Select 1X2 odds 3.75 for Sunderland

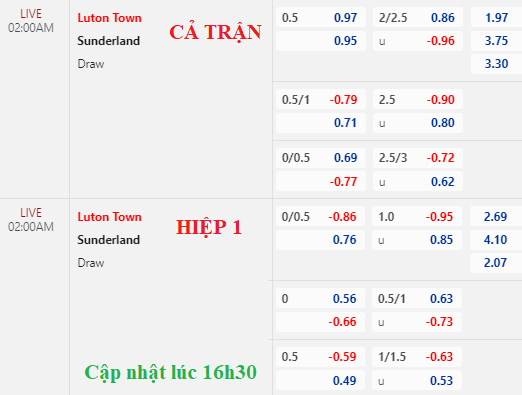click(496, 41)
